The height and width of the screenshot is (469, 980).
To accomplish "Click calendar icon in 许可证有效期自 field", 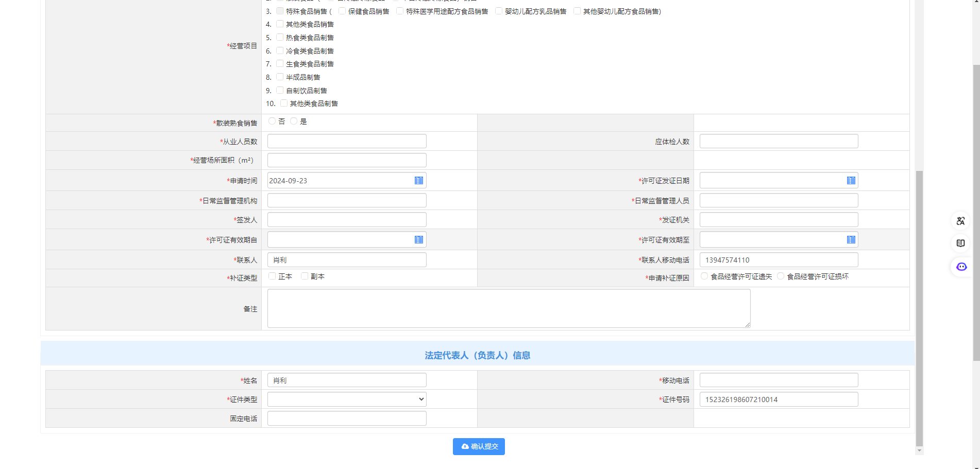I will (x=418, y=240).
